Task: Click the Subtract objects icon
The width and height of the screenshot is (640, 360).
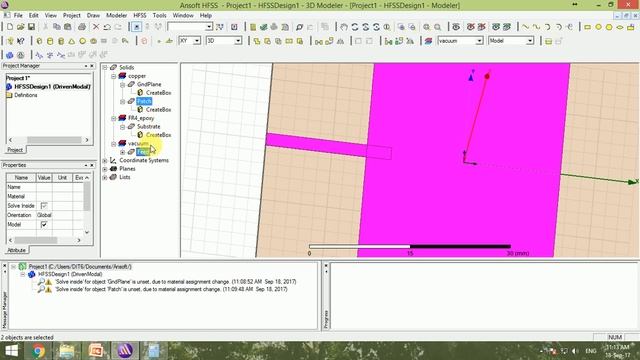Action: (267, 41)
